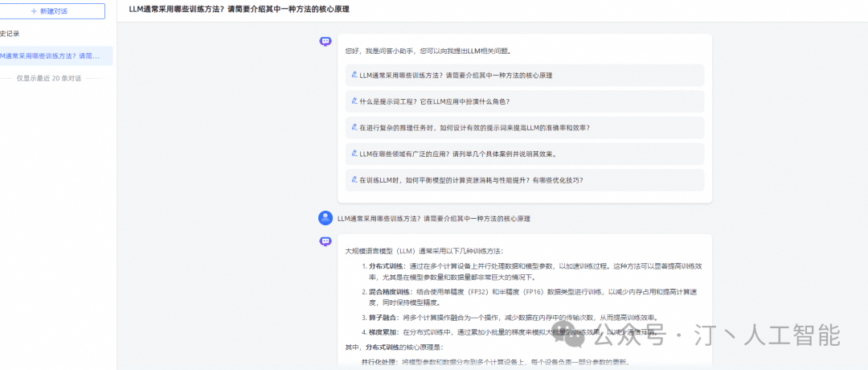Click pencil icon beside 在训练LLM时 question
This screenshot has height=370, width=868.
[354, 179]
